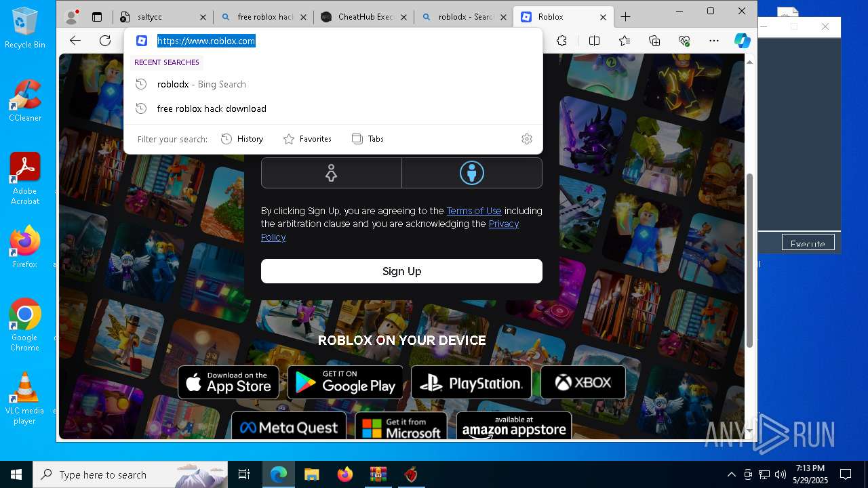Close the Roblox tab

pyautogui.click(x=604, y=17)
